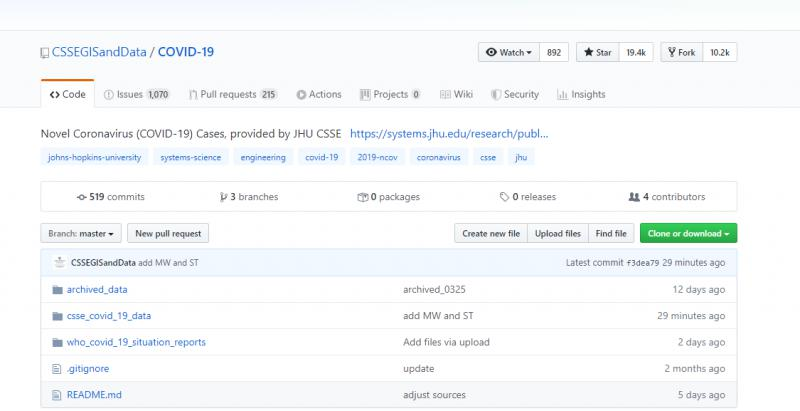Select the johns-hopkins-university topic tag

click(95, 157)
